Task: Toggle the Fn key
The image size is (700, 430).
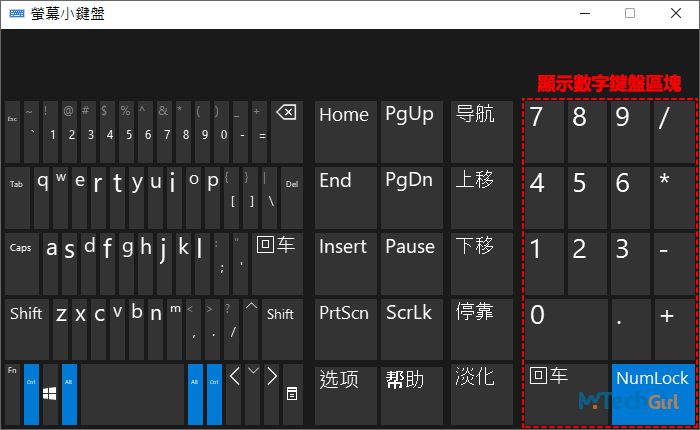Action: 13,392
